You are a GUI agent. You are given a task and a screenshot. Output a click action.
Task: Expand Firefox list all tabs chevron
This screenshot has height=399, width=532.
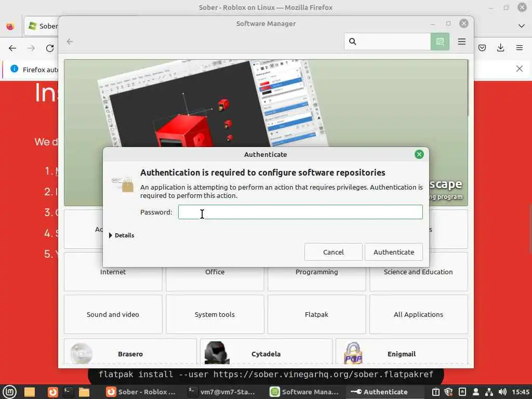[522, 26]
